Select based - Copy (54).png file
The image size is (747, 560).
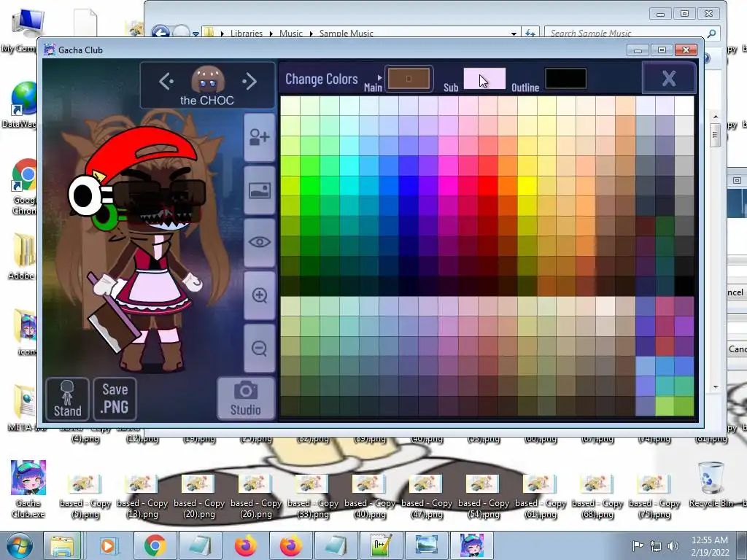point(484,496)
